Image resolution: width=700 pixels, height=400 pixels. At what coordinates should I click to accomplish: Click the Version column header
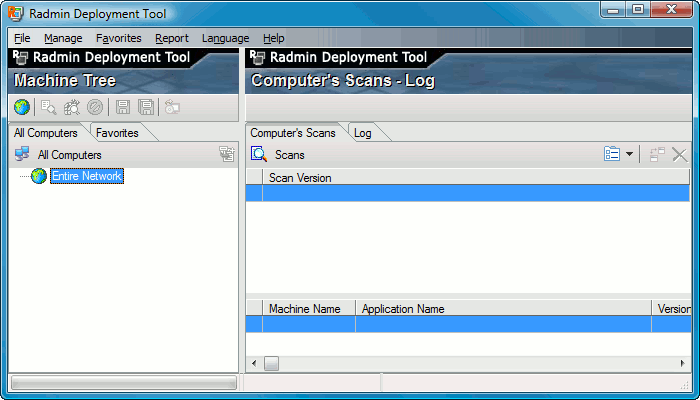click(672, 308)
